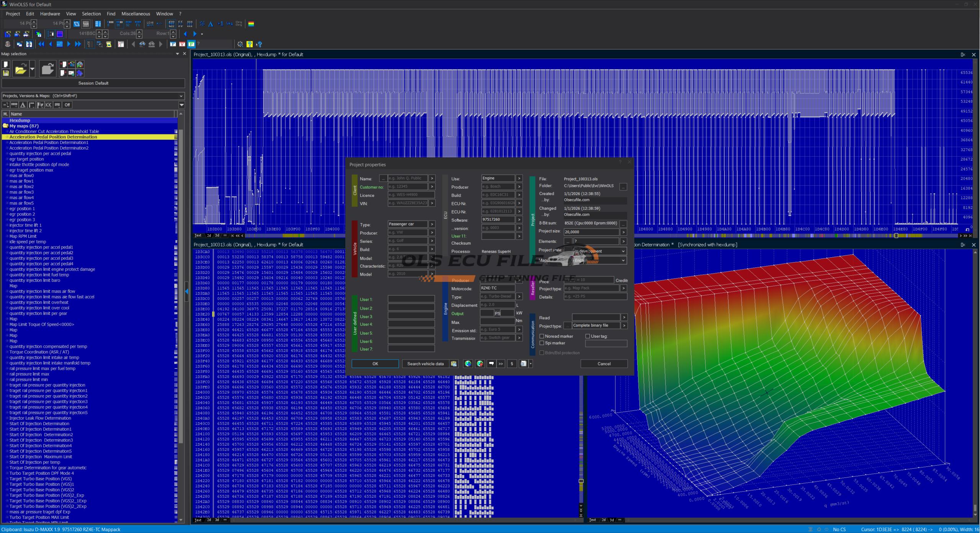Click the paragraph symbol button in dialog
Image resolution: width=980 pixels, height=533 pixels.
tap(512, 364)
